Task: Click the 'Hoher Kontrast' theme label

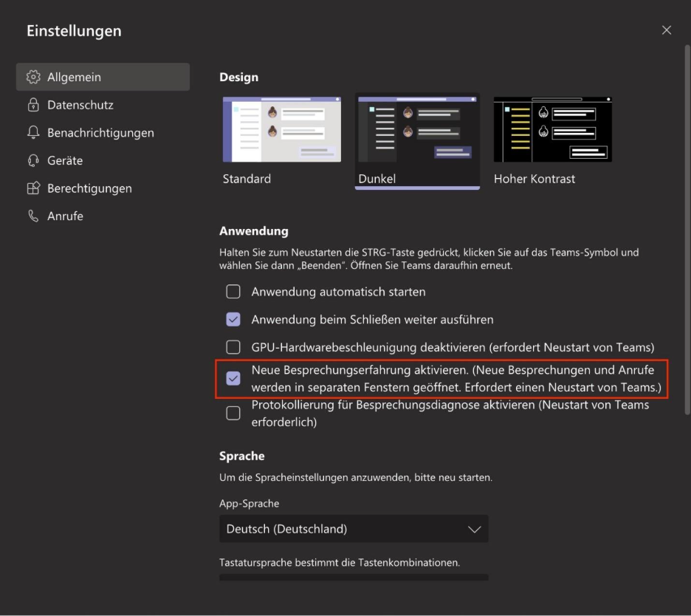Action: pos(534,179)
